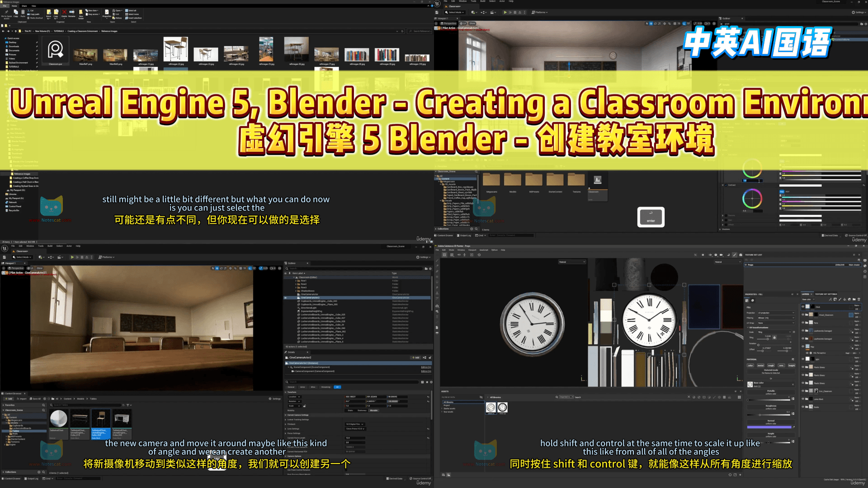Hide the Map layer in Substance Layers
868x488 pixels.
pos(803,347)
